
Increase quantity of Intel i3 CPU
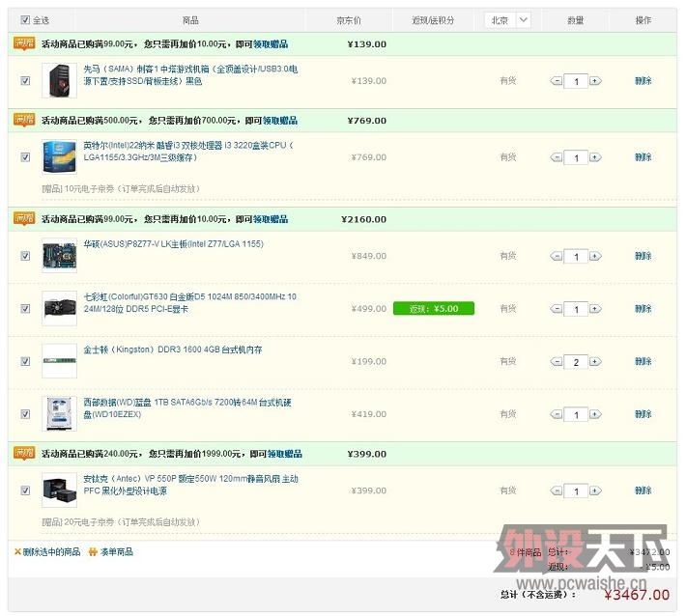[x=595, y=157]
